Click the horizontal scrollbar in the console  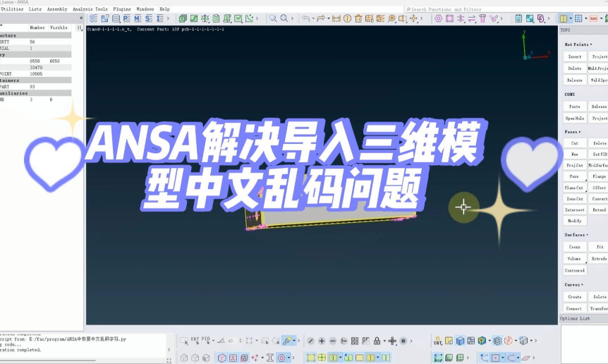coord(47,360)
